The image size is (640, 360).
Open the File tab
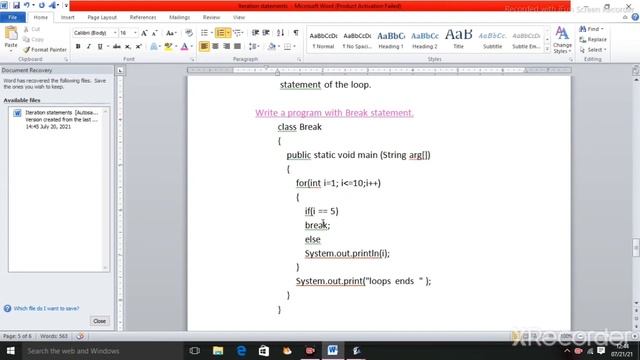tap(13, 17)
